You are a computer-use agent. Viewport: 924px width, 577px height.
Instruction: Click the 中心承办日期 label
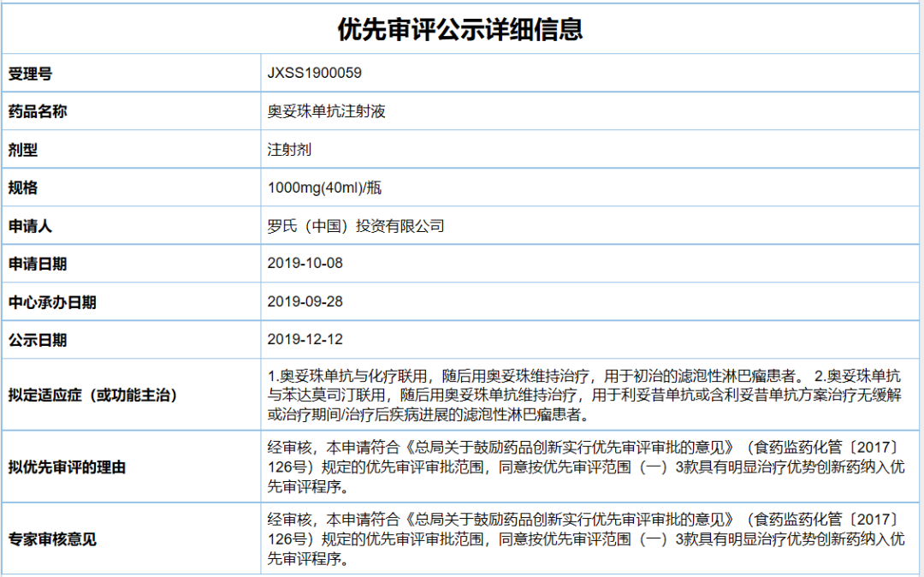click(x=52, y=302)
